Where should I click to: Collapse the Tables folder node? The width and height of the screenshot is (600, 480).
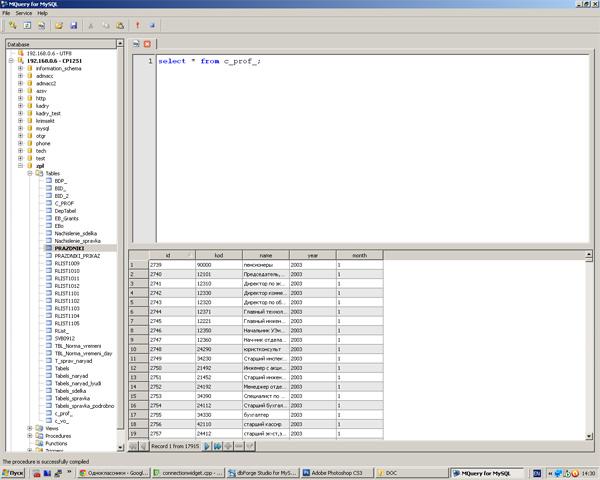[30, 173]
